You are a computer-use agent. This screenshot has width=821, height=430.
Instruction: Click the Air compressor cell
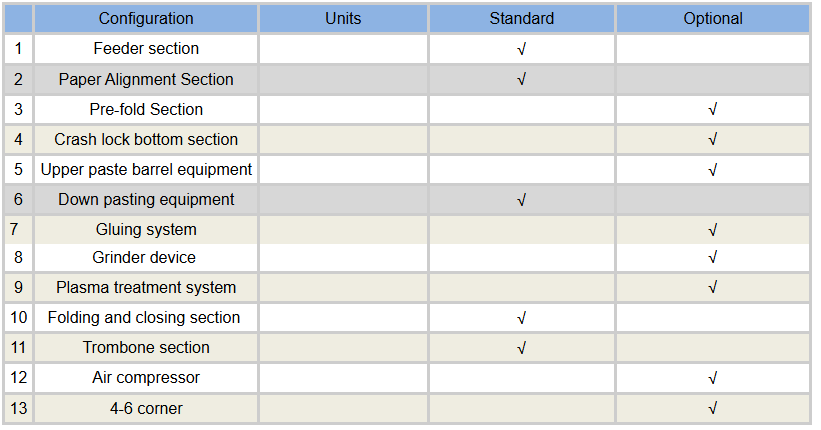pos(146,378)
